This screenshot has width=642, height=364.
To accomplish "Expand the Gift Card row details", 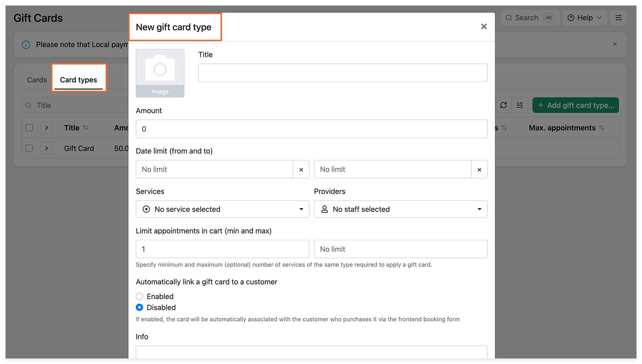I will (47, 149).
